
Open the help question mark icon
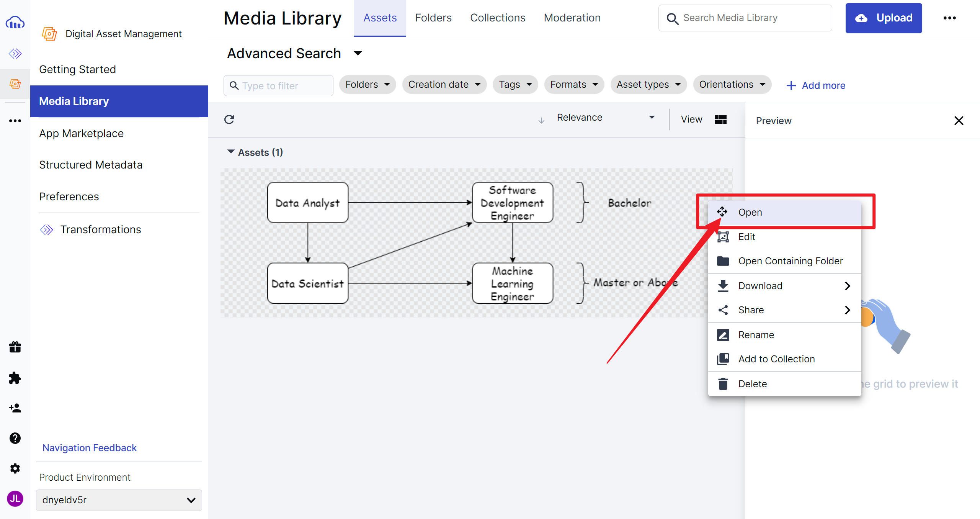15,438
